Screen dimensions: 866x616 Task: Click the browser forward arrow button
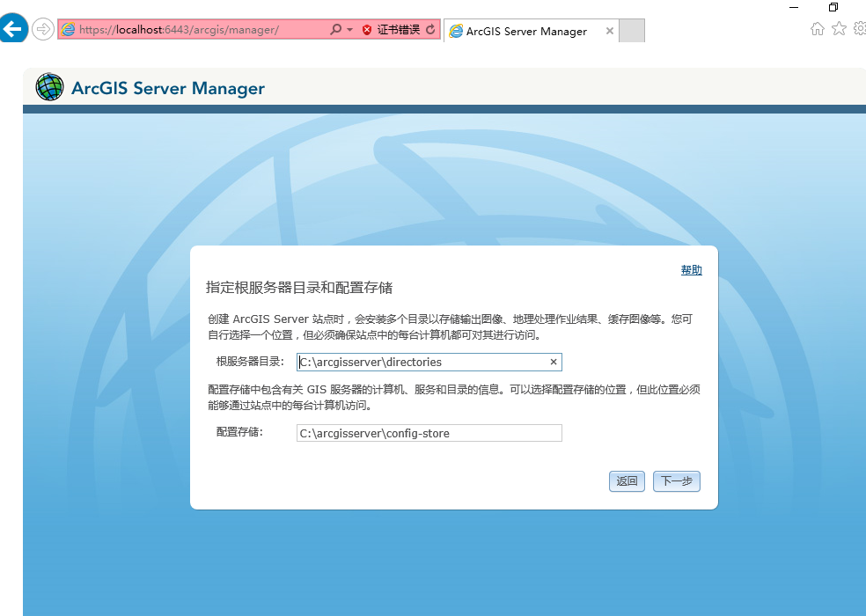[43, 29]
